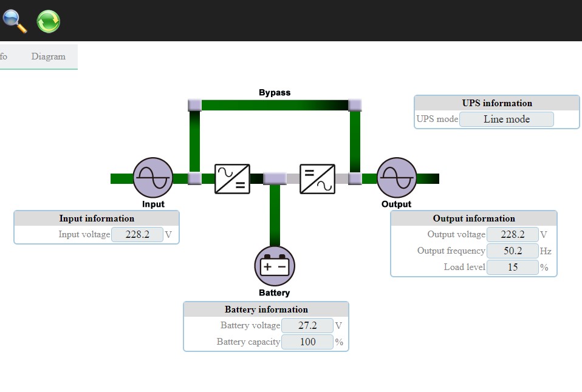Image resolution: width=582 pixels, height=392 pixels.
Task: Click the Battery voltage value 27.2
Action: (x=307, y=326)
